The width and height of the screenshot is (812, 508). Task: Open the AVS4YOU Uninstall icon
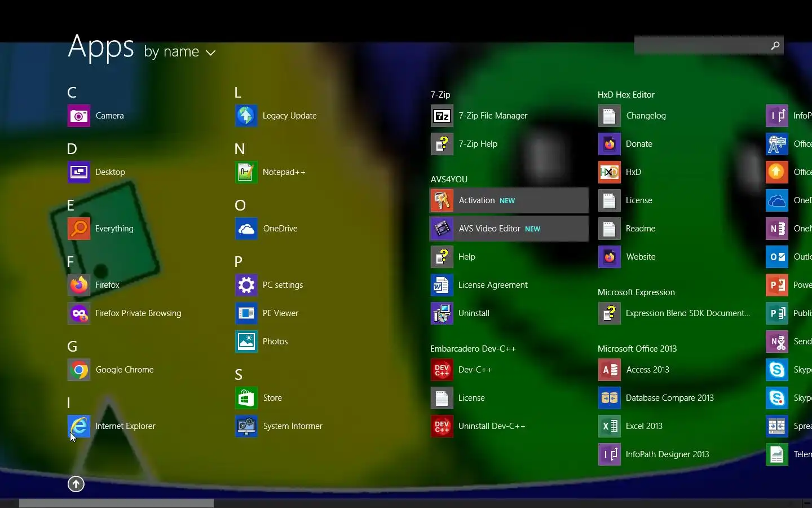click(x=442, y=313)
